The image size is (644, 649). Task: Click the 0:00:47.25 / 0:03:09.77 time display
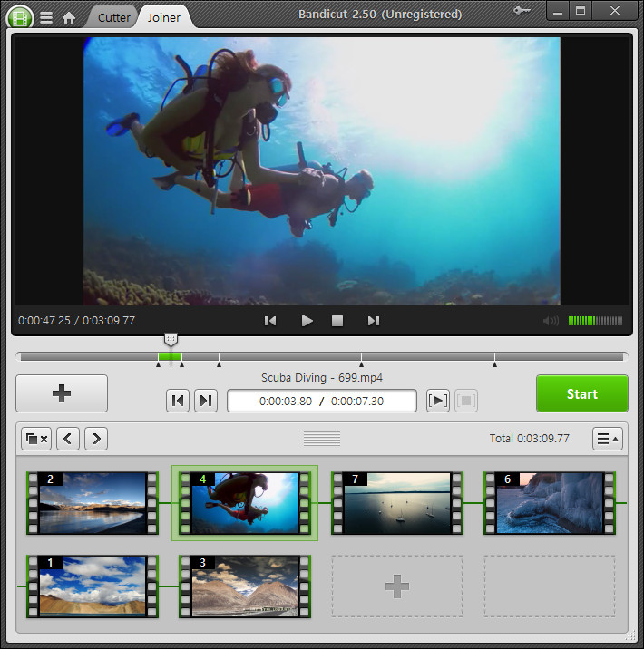pyautogui.click(x=76, y=320)
